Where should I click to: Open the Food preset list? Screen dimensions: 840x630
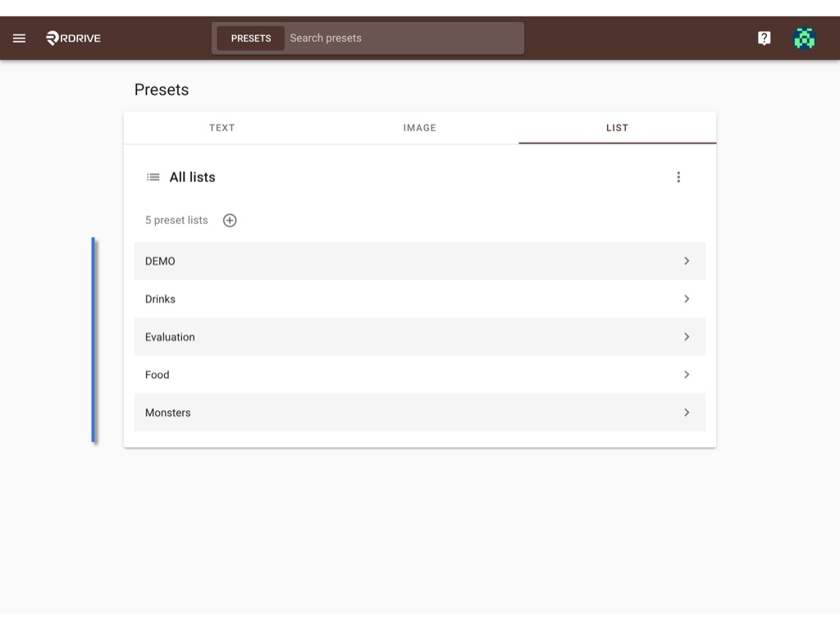[x=419, y=374]
